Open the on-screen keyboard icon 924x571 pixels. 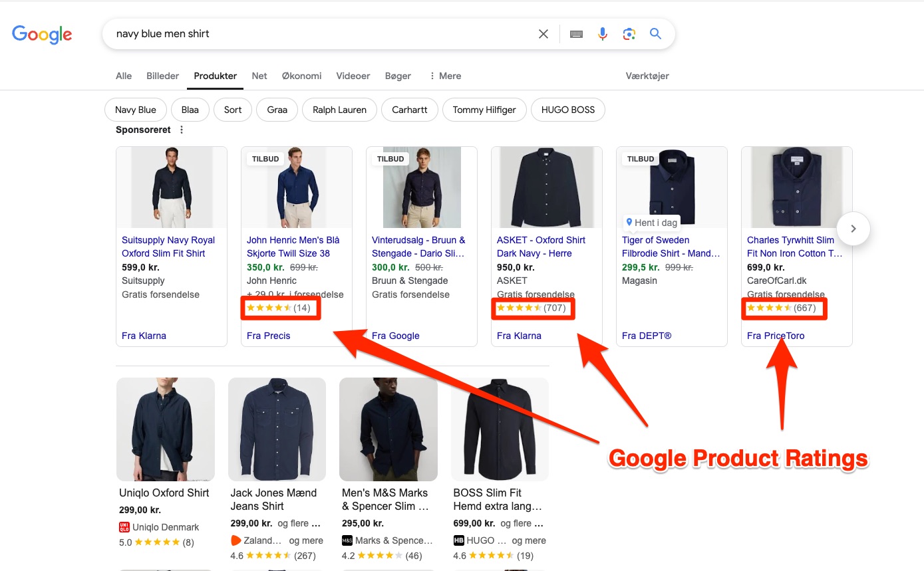(x=577, y=34)
